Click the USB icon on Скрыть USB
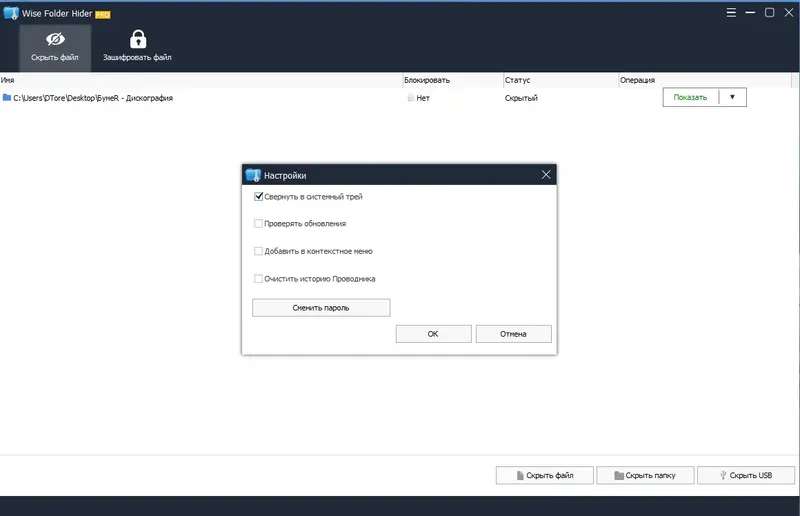Screen dimensions: 800x516 (x=722, y=475)
